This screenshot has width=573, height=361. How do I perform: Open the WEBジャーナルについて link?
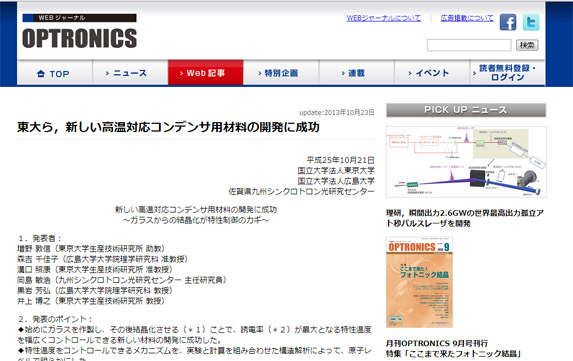tap(383, 18)
